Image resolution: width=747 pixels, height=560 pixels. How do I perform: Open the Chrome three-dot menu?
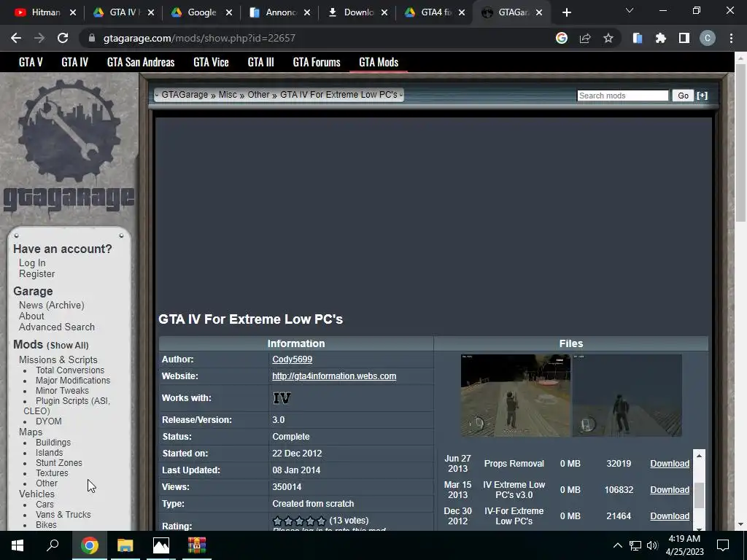click(x=731, y=38)
